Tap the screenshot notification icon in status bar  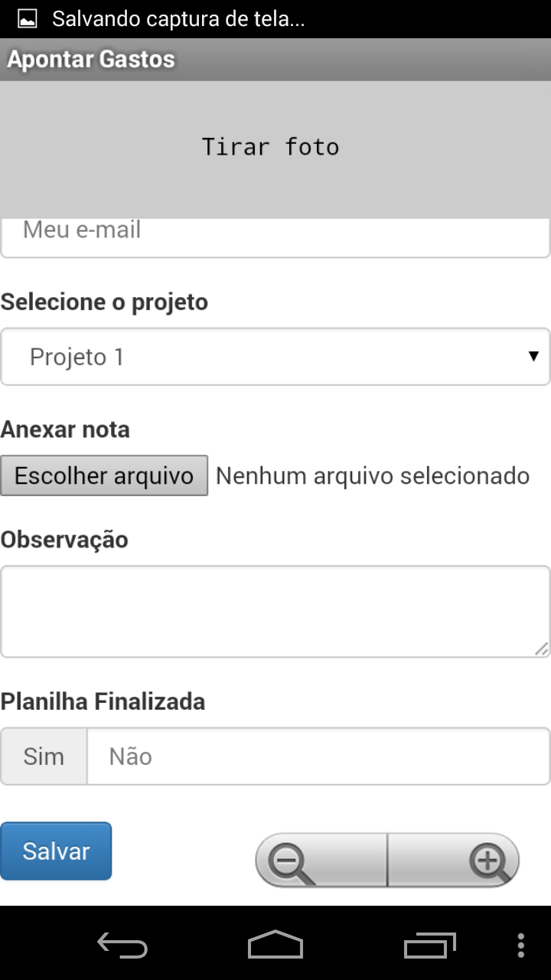coord(27,19)
